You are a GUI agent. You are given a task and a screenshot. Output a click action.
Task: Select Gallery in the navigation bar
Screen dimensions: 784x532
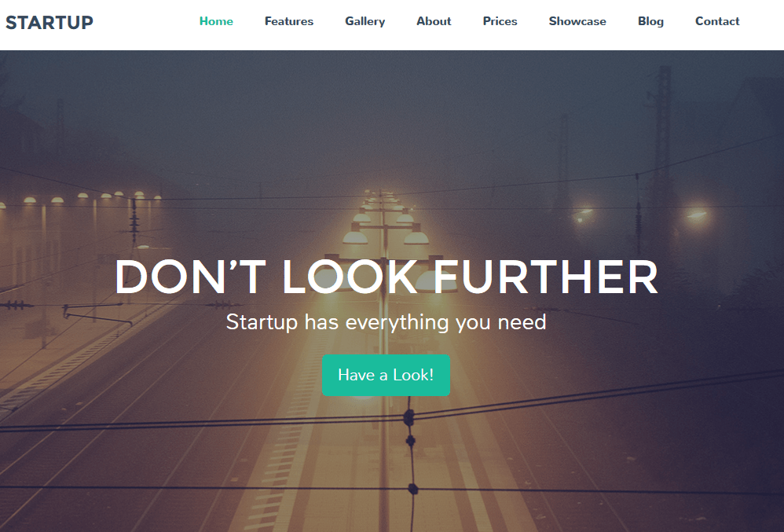tap(365, 21)
